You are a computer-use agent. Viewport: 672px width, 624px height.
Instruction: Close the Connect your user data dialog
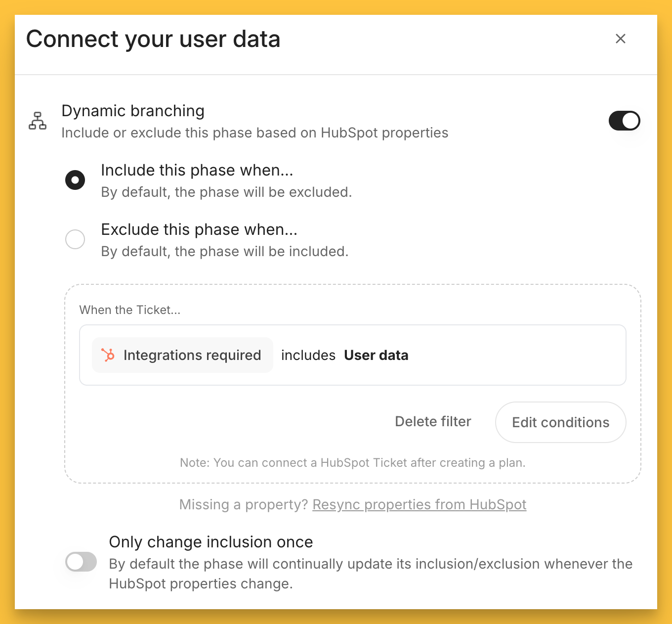click(620, 39)
